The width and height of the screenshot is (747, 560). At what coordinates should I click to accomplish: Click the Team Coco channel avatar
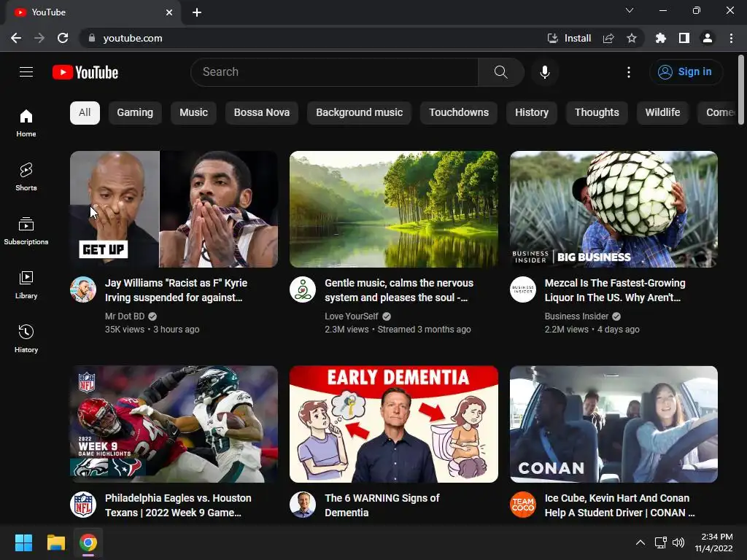point(522,505)
